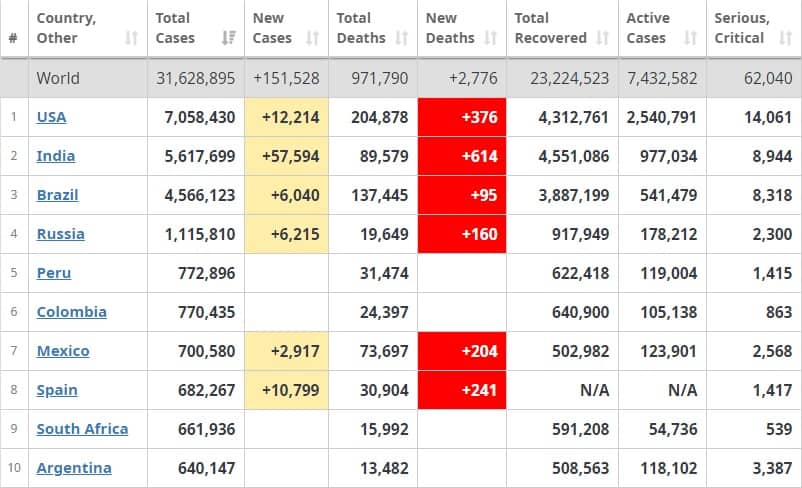
Task: Follow the South Africa link
Action: coord(82,429)
